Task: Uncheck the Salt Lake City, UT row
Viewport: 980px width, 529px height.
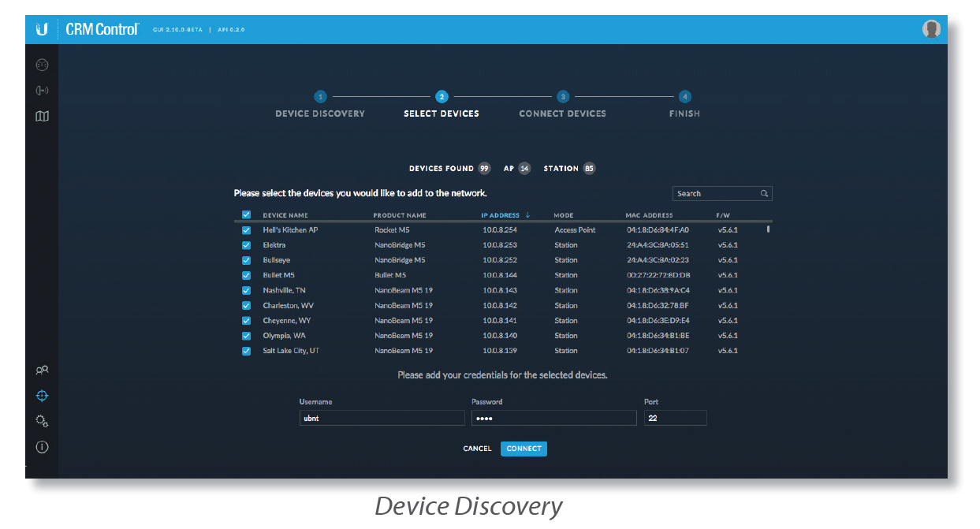Action: [x=246, y=351]
